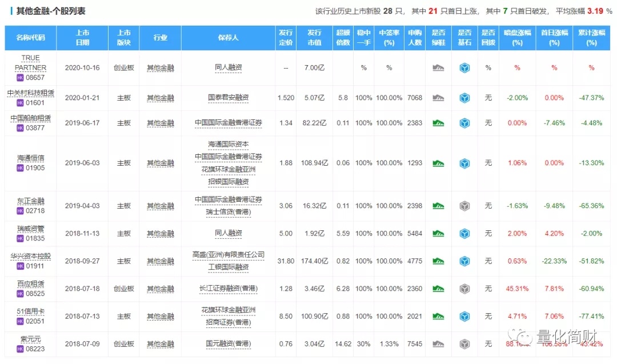Click cornerstone cube icon for 中关村科技租赁
Image resolution: width=617 pixels, height=364 pixels.
click(464, 98)
